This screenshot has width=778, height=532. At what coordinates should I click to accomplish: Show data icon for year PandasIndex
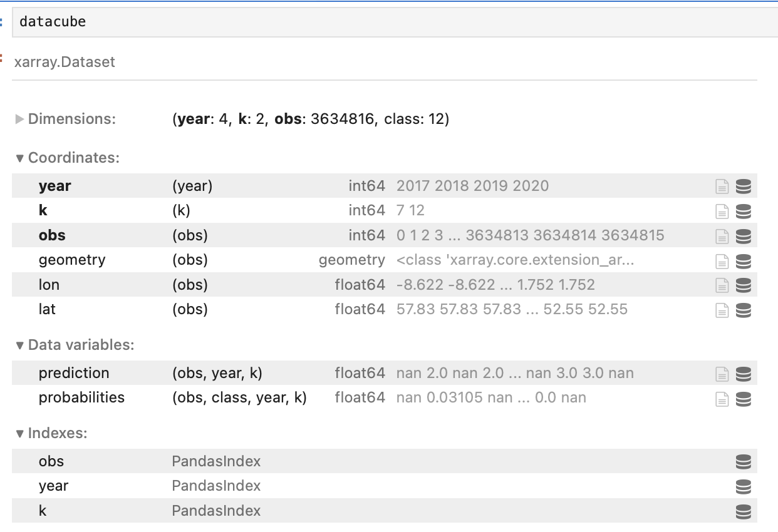(x=743, y=486)
